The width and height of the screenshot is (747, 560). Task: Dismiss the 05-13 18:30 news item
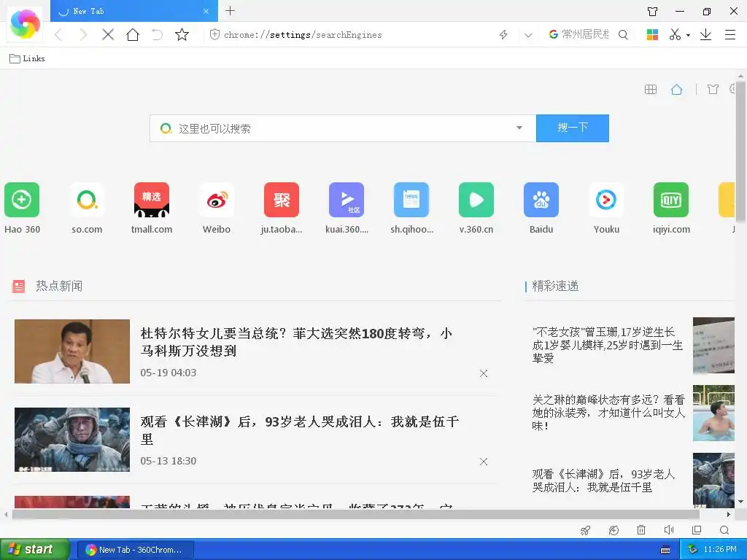point(483,462)
